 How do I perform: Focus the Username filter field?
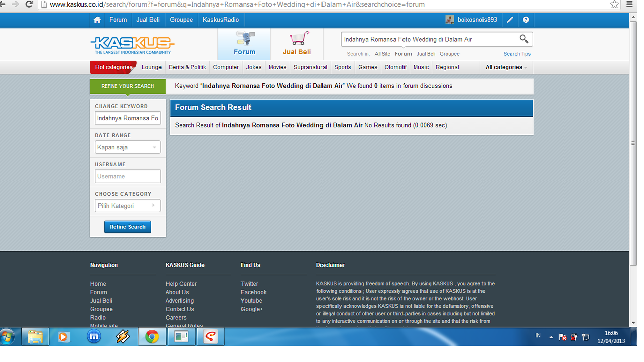click(x=128, y=176)
